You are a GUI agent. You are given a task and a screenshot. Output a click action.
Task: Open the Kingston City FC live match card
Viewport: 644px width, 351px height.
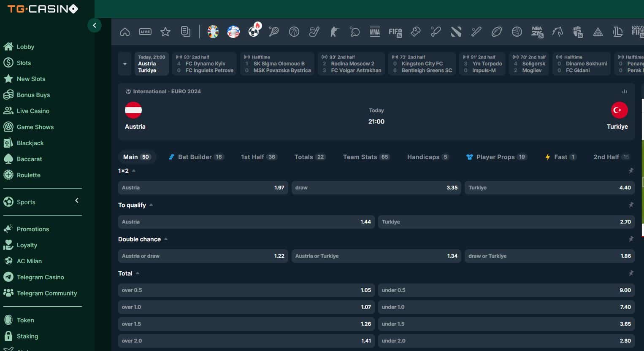pyautogui.click(x=422, y=64)
